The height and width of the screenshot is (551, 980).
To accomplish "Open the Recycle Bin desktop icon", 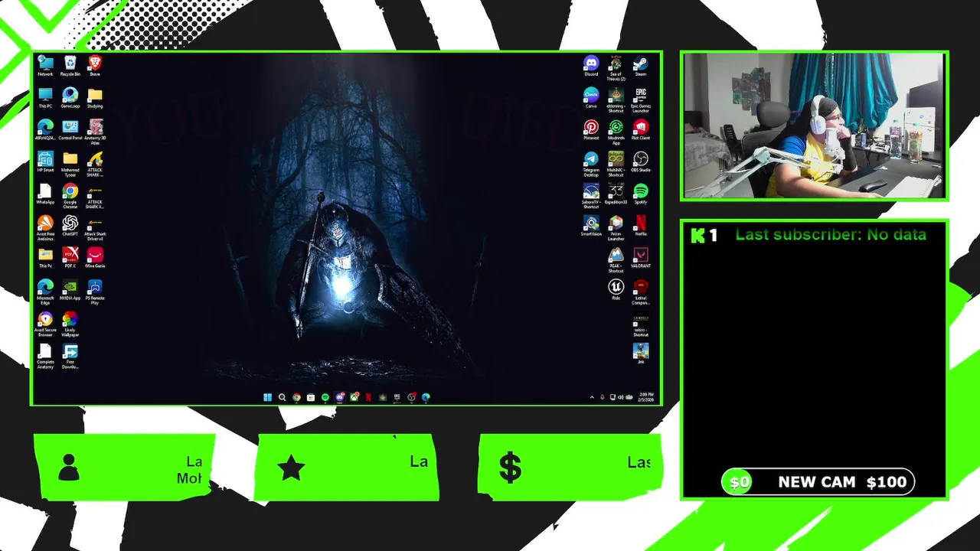I will (x=70, y=65).
